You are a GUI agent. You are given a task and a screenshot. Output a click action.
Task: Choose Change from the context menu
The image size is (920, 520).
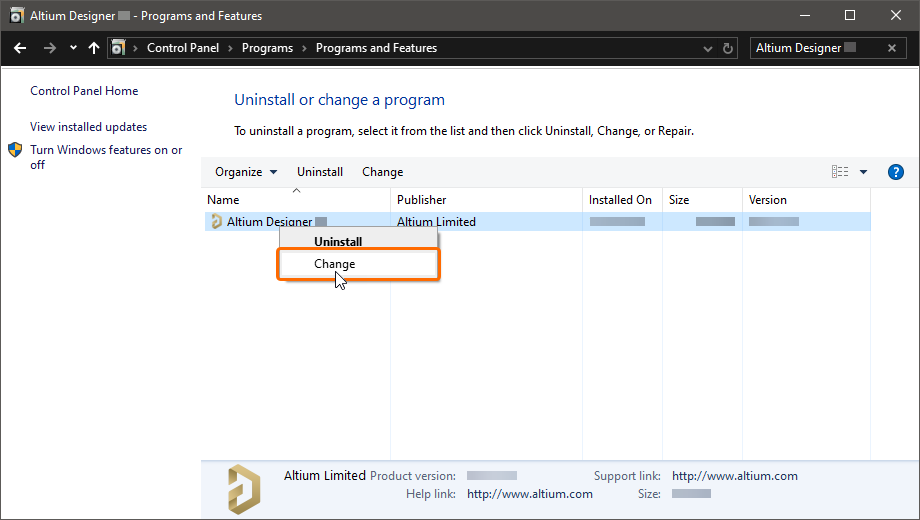tap(358, 264)
